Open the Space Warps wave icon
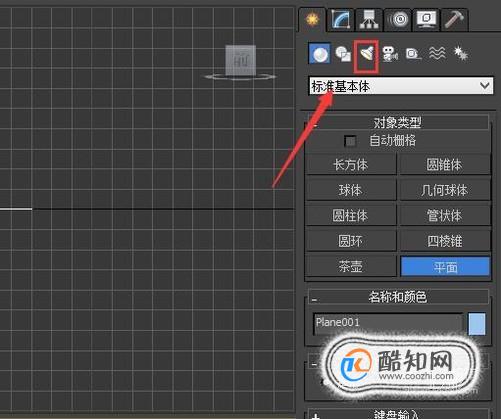Viewport: 501px width, 419px height. click(437, 53)
